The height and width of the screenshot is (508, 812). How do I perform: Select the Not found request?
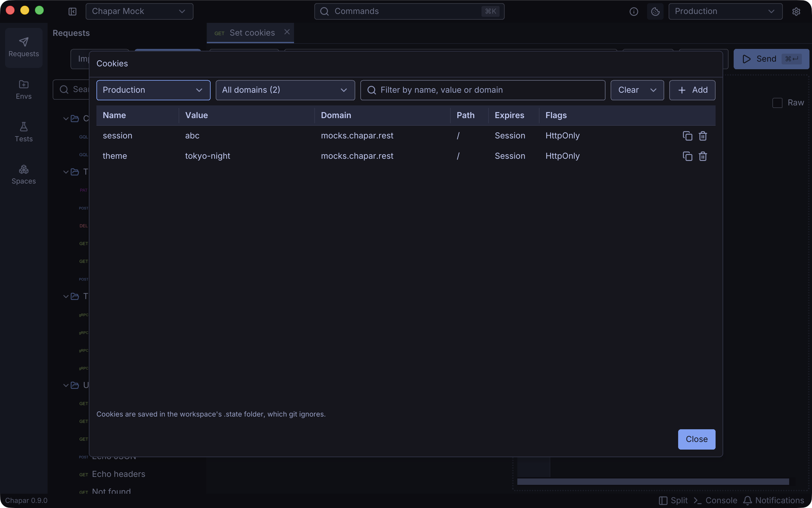[x=111, y=491]
